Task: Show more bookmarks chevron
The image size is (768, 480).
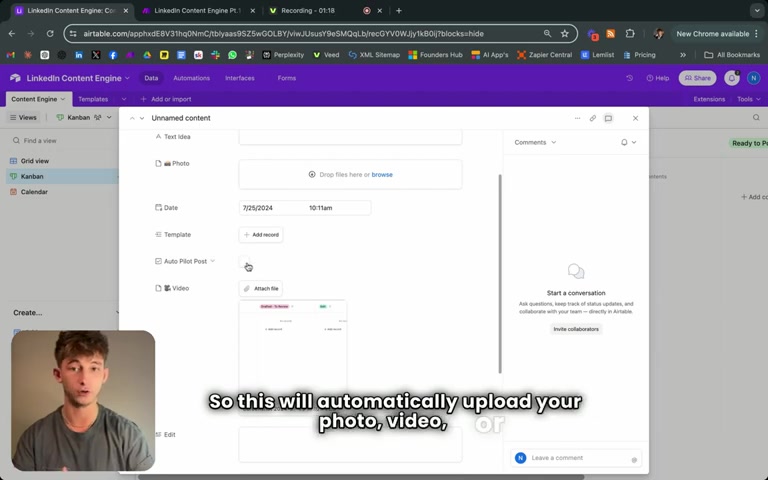Action: coord(683,55)
